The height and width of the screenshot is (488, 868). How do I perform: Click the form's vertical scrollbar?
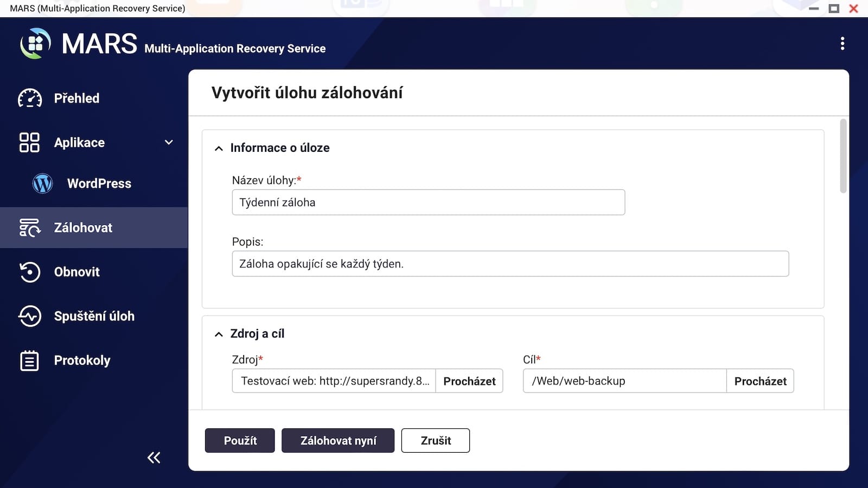(x=843, y=156)
